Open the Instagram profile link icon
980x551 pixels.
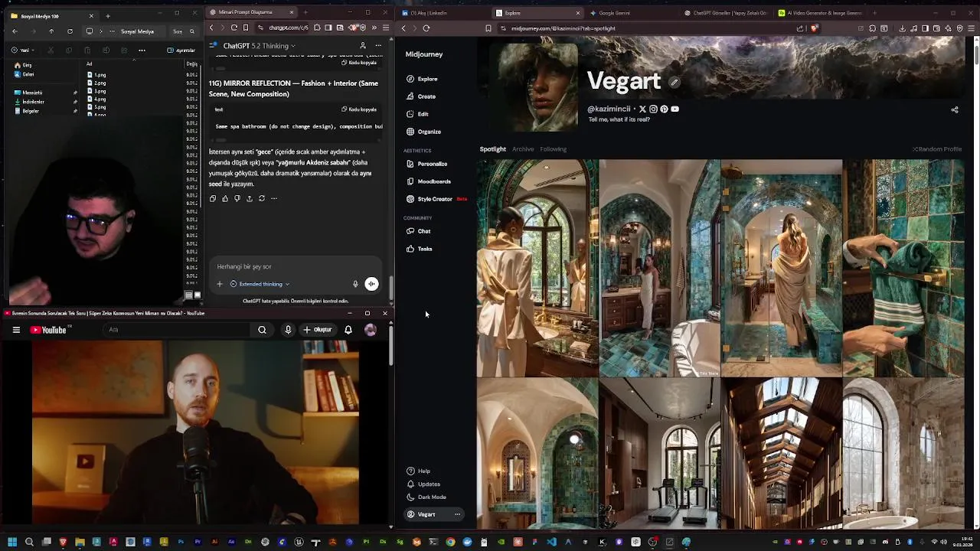tap(653, 109)
